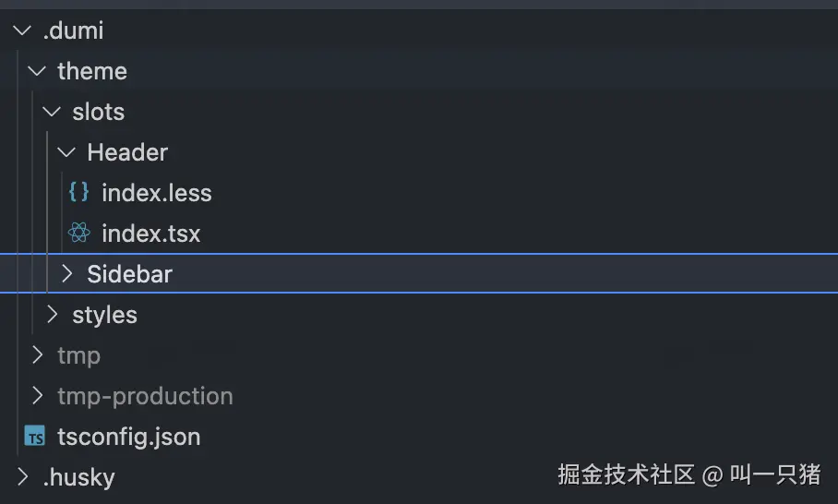Expand the tmp folder chevron
Viewport: 838px width, 504px height.
click(x=37, y=355)
